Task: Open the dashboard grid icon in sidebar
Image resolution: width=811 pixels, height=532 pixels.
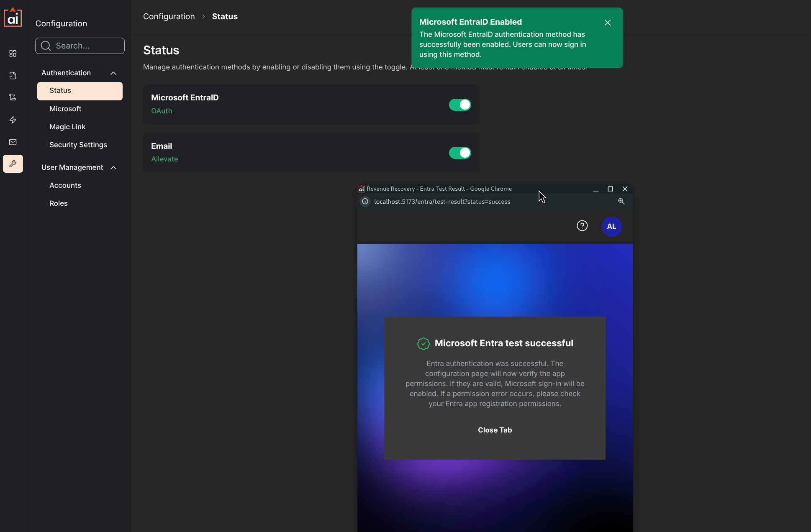Action: coord(13,54)
